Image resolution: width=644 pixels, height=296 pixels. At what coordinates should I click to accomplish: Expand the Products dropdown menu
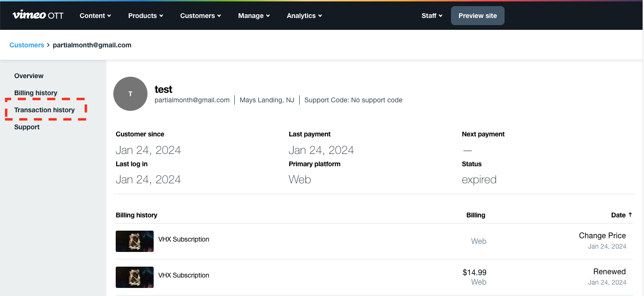(x=145, y=16)
